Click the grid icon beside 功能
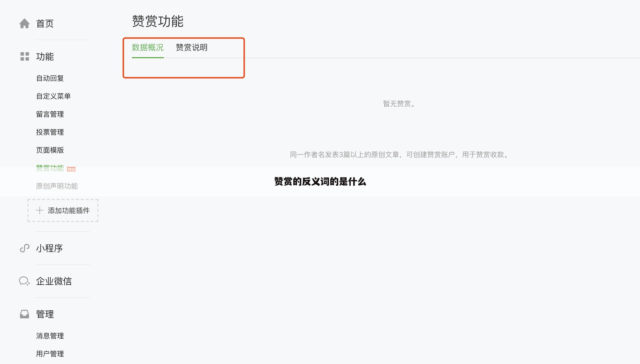Viewport: 640px width, 364px height. [25, 56]
